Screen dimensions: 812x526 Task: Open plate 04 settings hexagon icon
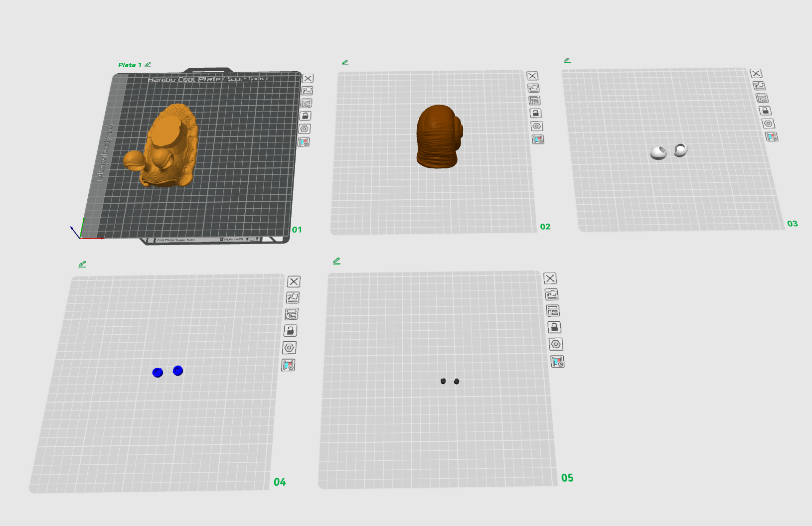pos(290,348)
